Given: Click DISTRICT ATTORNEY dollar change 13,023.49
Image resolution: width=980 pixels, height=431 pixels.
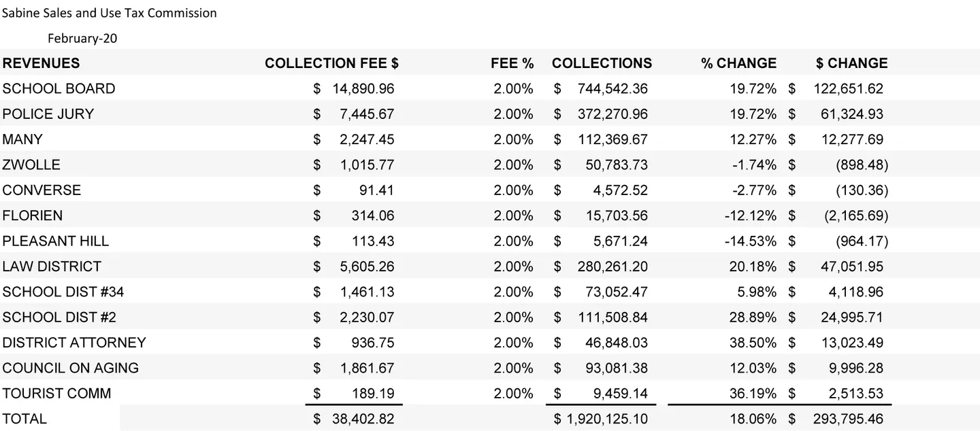Looking at the screenshot, I should click(852, 343).
